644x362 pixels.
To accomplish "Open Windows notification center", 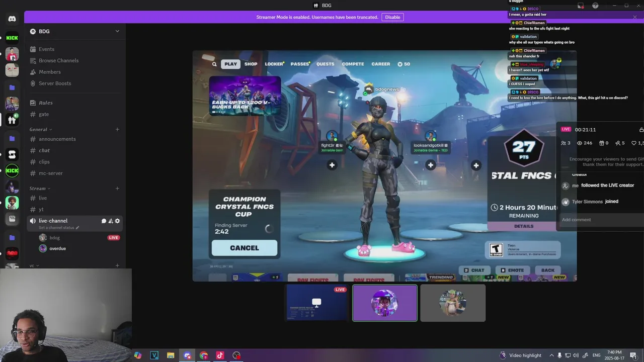I will coord(633,355).
